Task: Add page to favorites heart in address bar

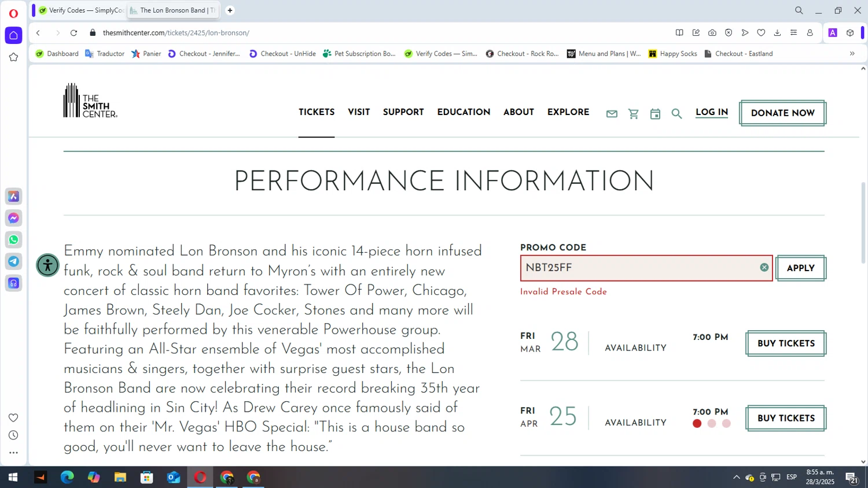Action: click(761, 33)
